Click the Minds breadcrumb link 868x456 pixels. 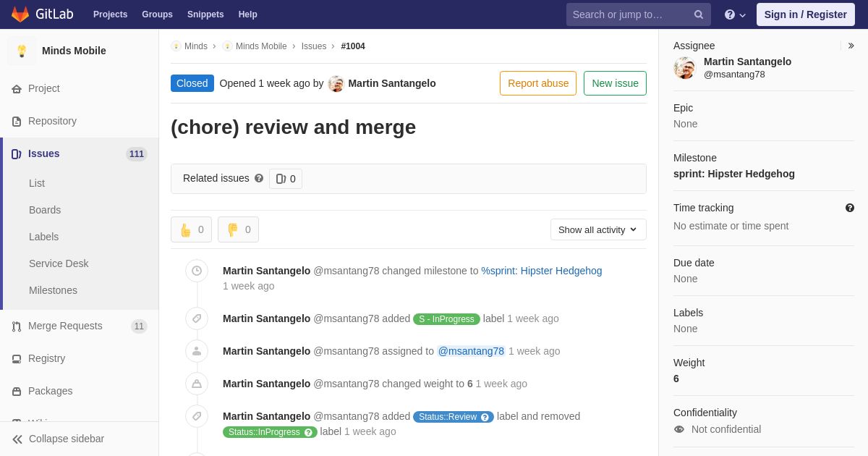tap(196, 46)
